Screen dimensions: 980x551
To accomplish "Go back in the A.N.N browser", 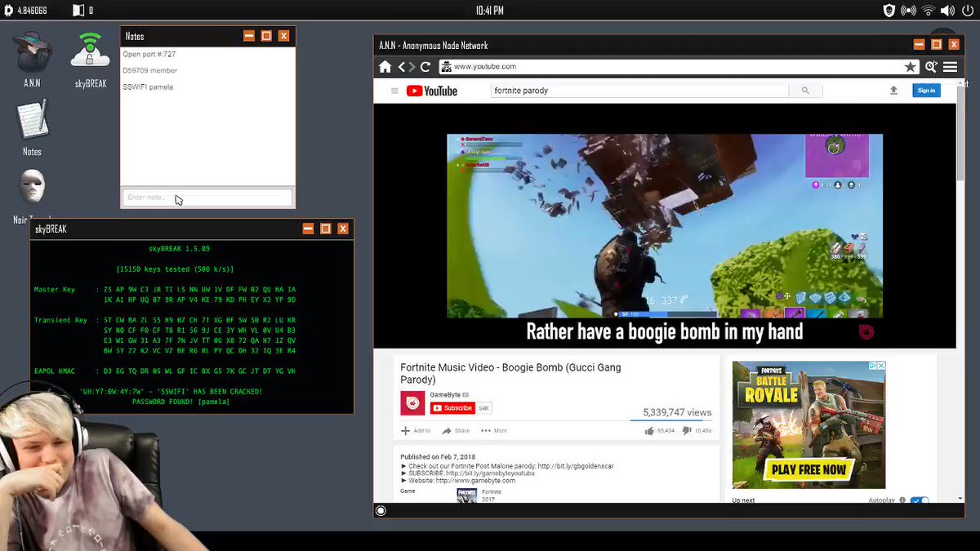I will (401, 67).
